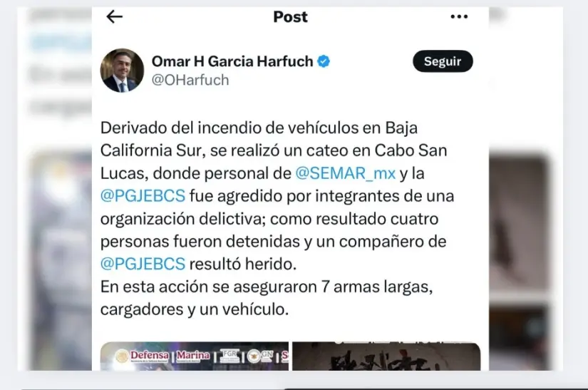588x390 pixels.
Task: Click the FGR logo in the attached image
Action: pos(229,356)
